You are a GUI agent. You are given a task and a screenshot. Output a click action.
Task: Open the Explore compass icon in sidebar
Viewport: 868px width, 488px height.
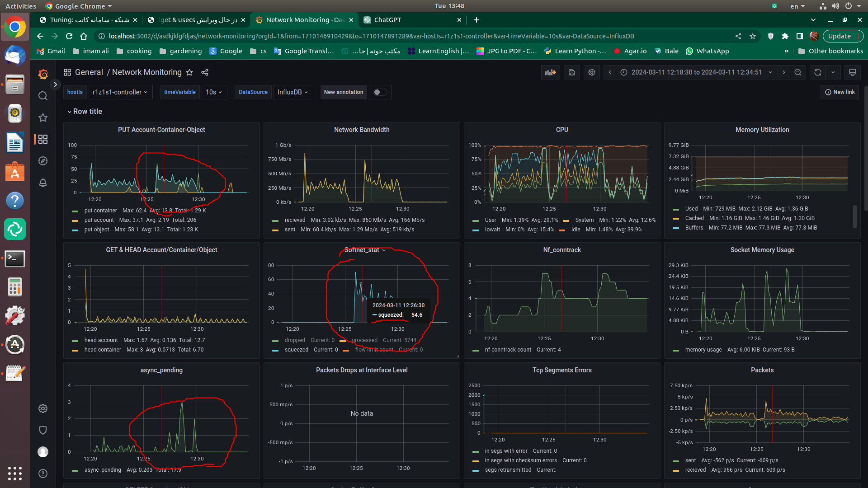click(43, 161)
